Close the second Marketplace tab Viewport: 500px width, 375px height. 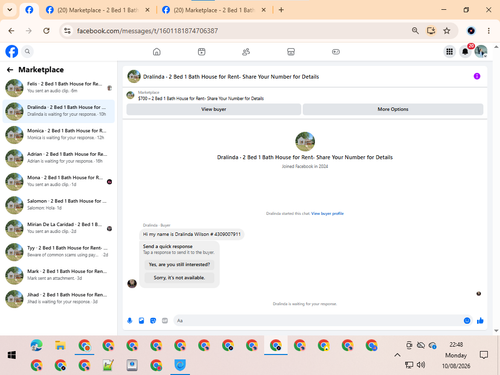point(147,10)
